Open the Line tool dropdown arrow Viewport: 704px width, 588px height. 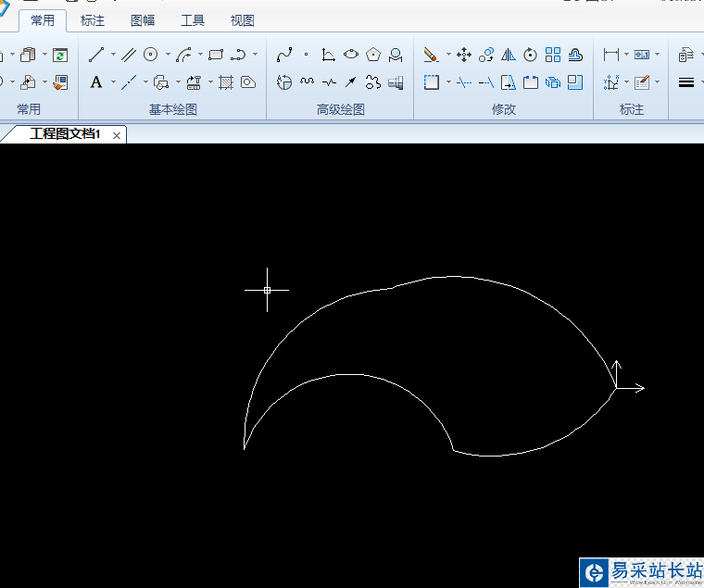click(x=113, y=55)
